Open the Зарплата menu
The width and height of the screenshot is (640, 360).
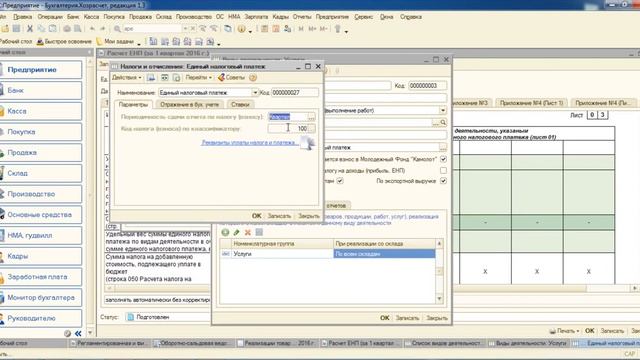click(256, 17)
